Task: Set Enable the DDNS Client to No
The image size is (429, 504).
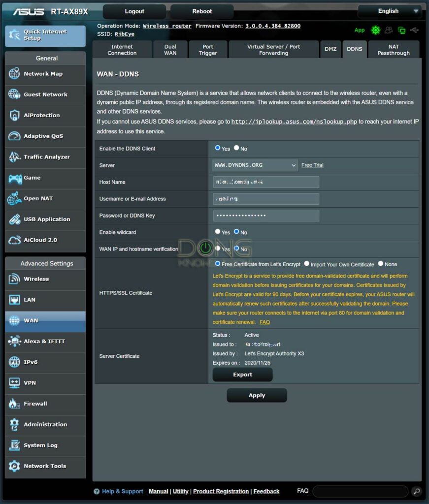Action: click(x=236, y=148)
